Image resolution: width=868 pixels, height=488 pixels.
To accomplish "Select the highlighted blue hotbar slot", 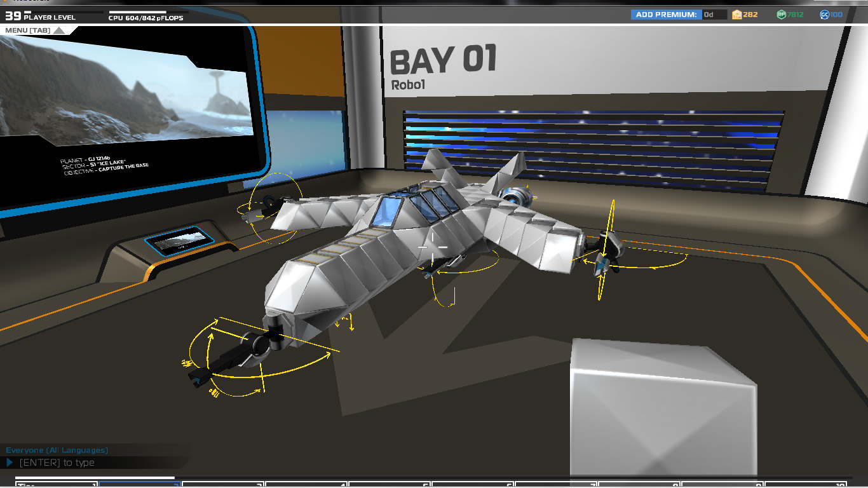I will click(x=140, y=485).
